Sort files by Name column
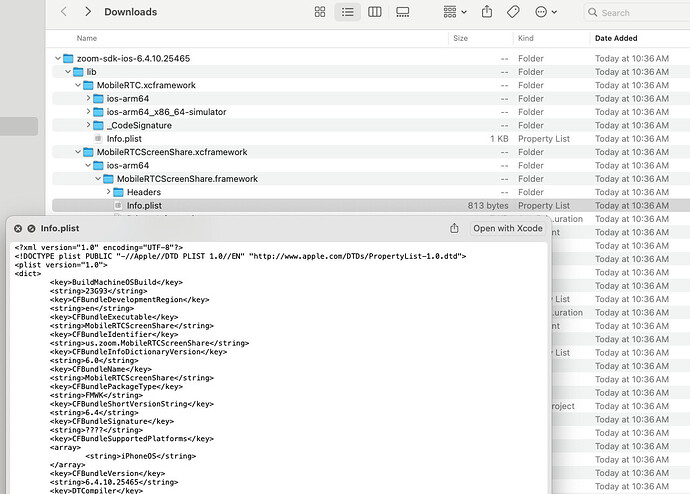 87,38
